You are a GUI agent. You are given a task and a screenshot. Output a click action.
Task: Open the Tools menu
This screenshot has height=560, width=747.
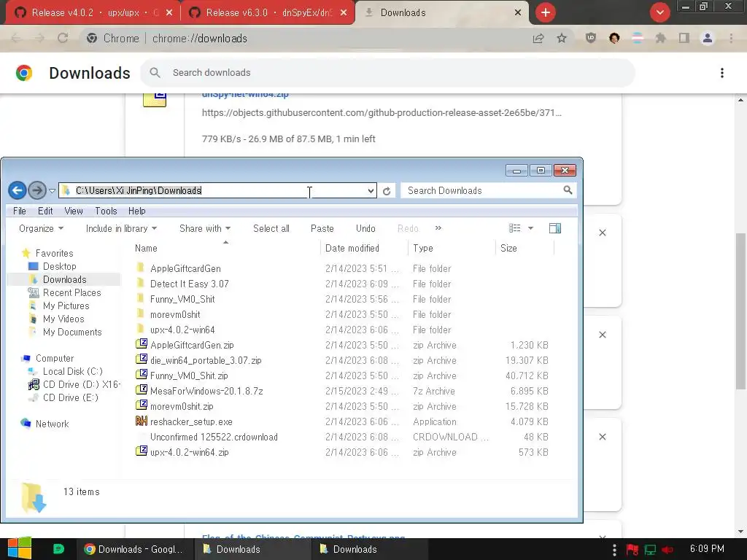(x=106, y=211)
